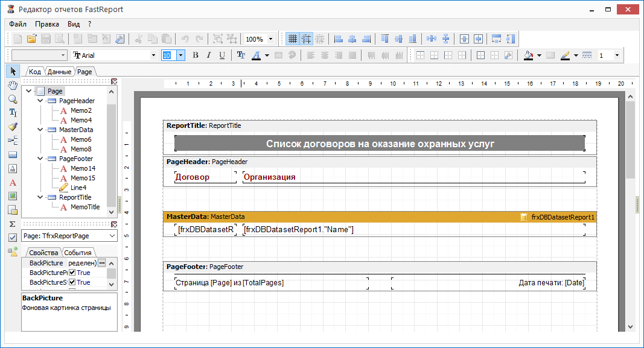Center objects horizontally icon
Viewport: 644px width, 348px height.
coord(352,39)
